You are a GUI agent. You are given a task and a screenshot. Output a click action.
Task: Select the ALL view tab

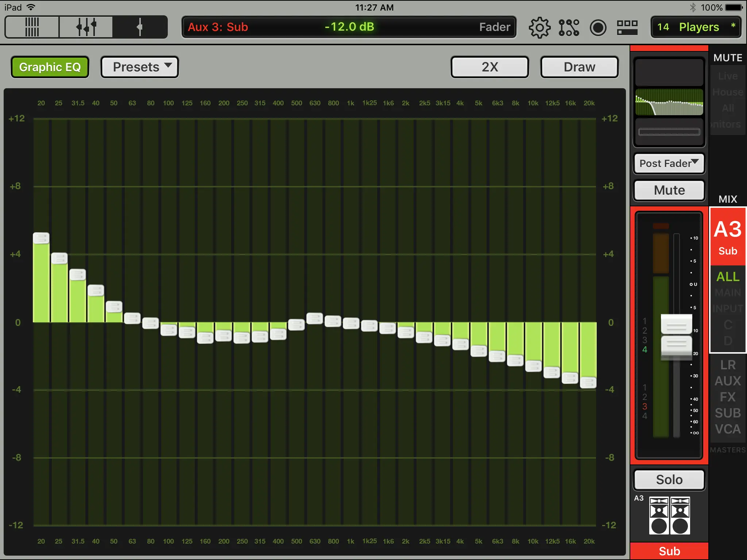click(x=728, y=277)
